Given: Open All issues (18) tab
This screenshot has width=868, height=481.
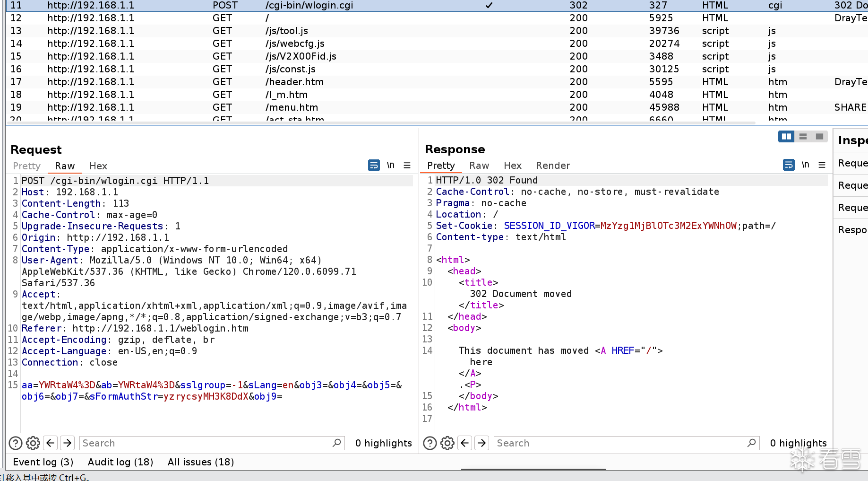Looking at the screenshot, I should pos(201,462).
